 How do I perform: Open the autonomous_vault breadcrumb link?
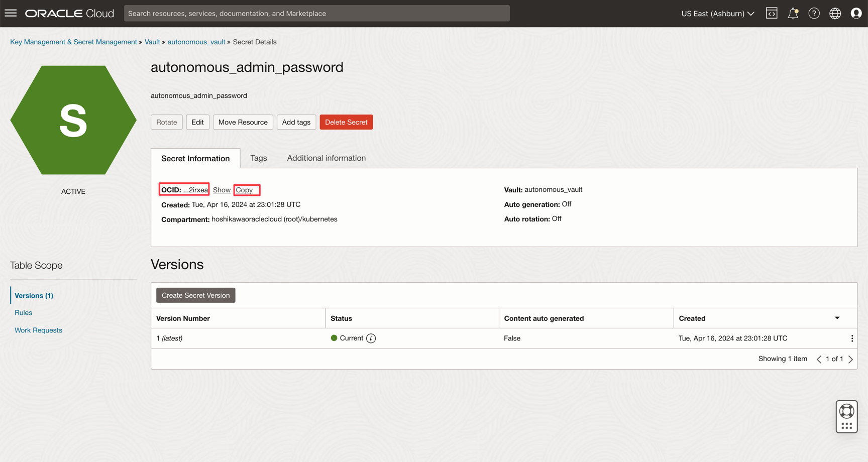tap(196, 42)
